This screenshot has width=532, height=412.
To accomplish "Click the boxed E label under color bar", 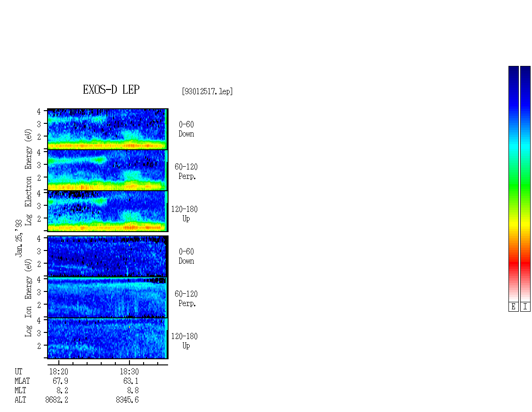I will coord(513,307).
